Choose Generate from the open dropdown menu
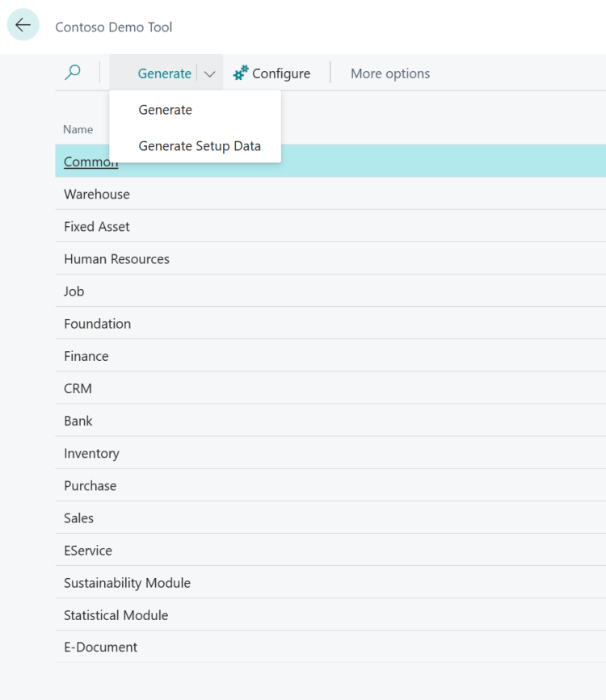This screenshot has height=700, width=606. click(x=165, y=109)
